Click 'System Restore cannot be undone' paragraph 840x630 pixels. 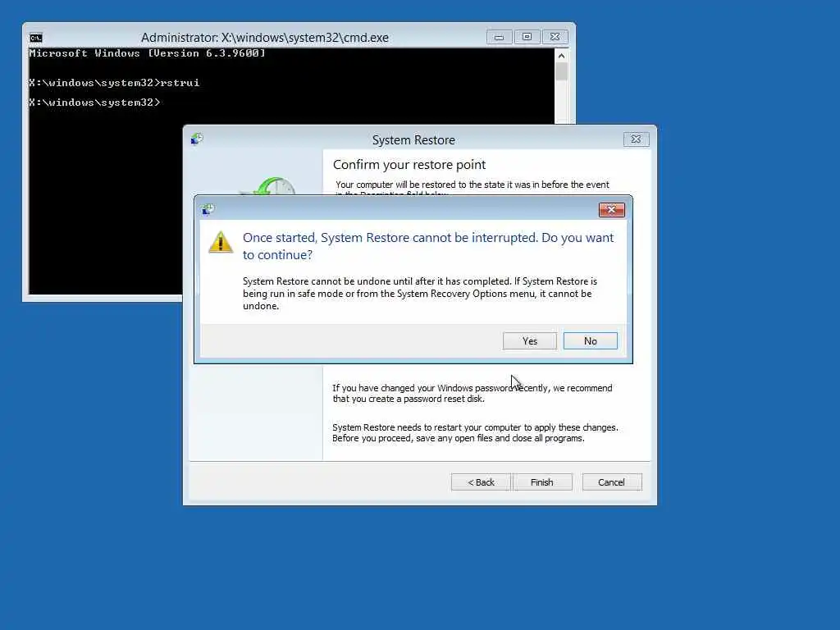(x=419, y=294)
